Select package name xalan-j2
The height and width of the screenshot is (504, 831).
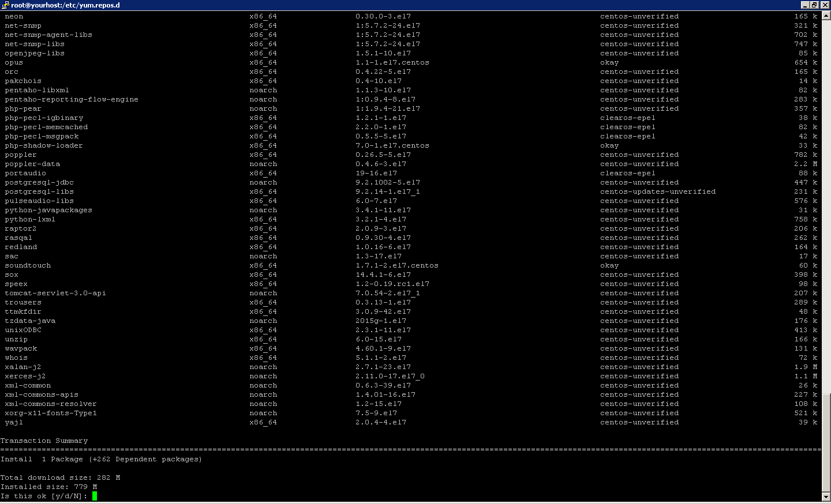(x=23, y=367)
